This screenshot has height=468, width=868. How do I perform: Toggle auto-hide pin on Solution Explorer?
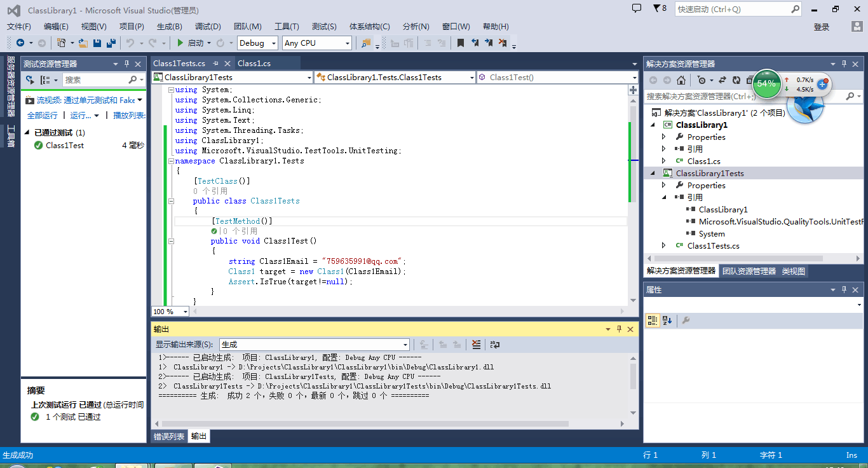point(844,64)
